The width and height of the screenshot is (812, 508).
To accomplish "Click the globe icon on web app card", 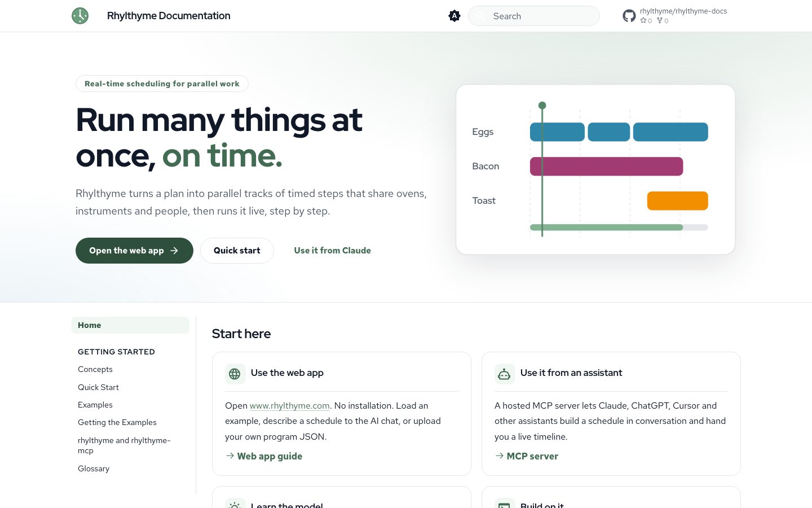I will [235, 374].
